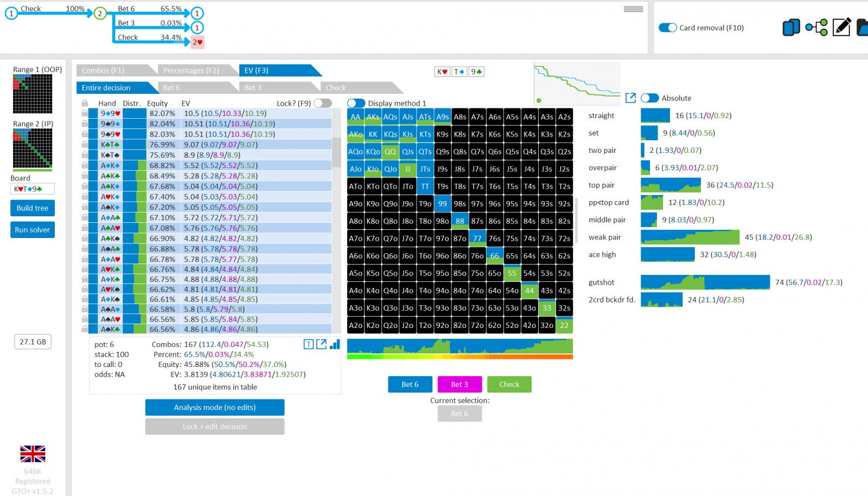Click the lock icon beside 9♦9♥ hand row
This screenshot has width=868, height=496.
[85, 113]
